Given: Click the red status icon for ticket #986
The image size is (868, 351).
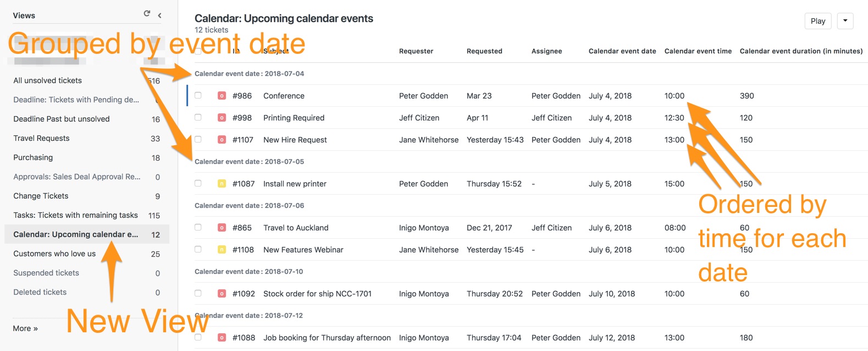Looking at the screenshot, I should click(222, 96).
